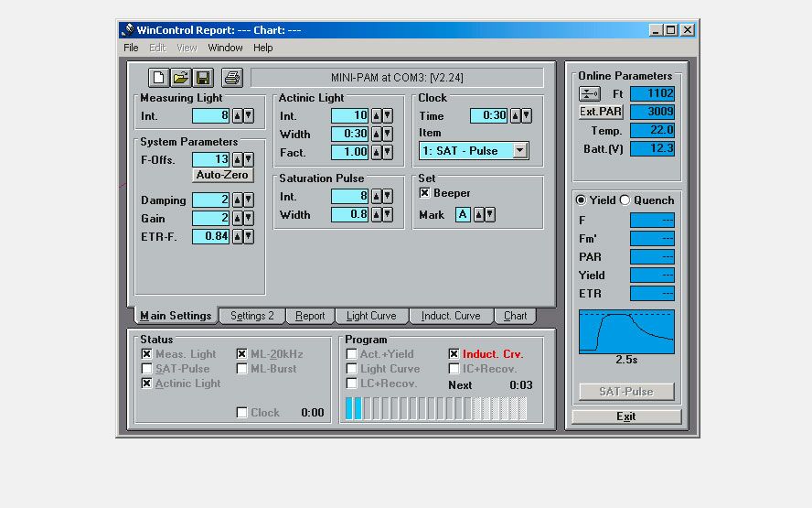Check the Act.+Yield program checkbox

tap(352, 354)
